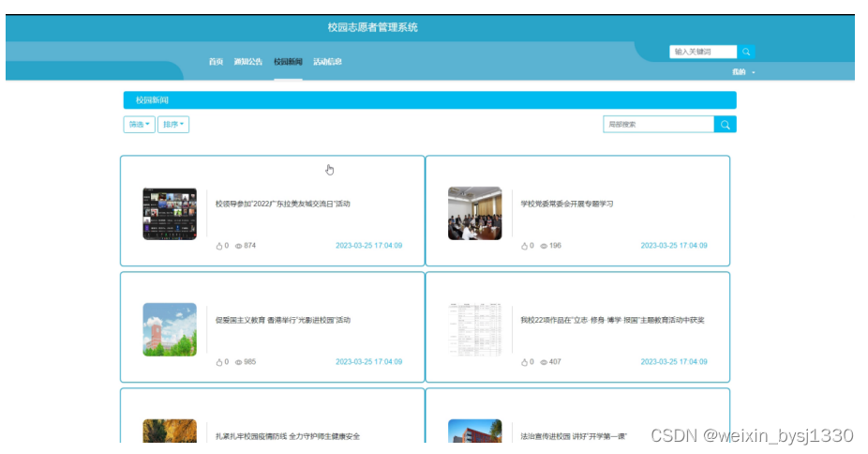Viewport: 868px width, 454px height.
Task: Open news 校领导参加2022广东拉美友城交流日活动
Action: (x=283, y=204)
